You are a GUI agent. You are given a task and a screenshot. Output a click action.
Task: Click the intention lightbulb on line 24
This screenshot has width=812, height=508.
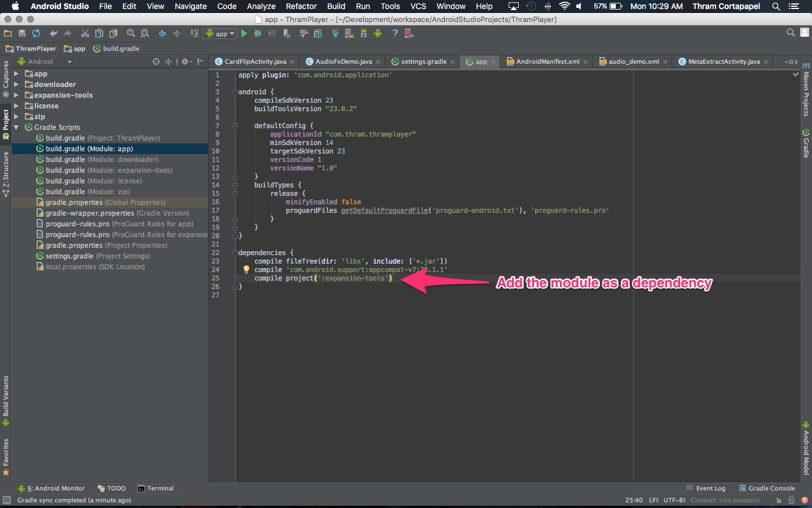tap(246, 269)
